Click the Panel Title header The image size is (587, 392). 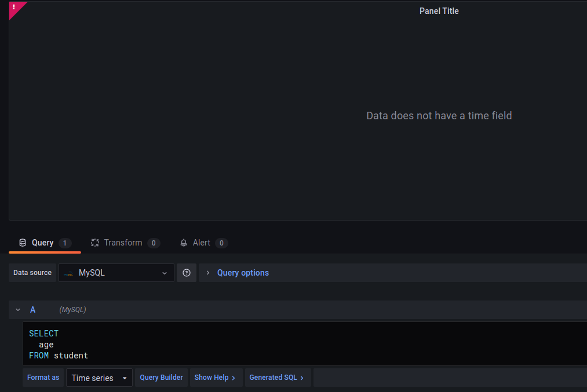(x=439, y=11)
